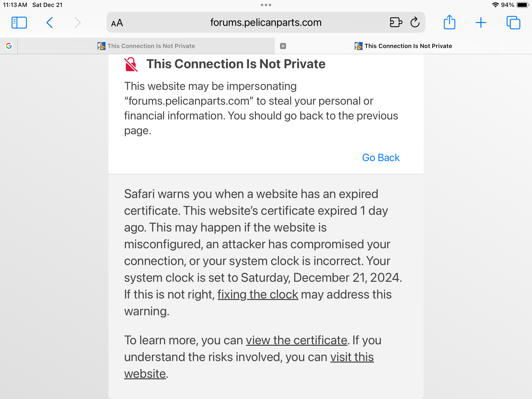Open a new tab with plus
This screenshot has width=532, height=399.
point(481,23)
